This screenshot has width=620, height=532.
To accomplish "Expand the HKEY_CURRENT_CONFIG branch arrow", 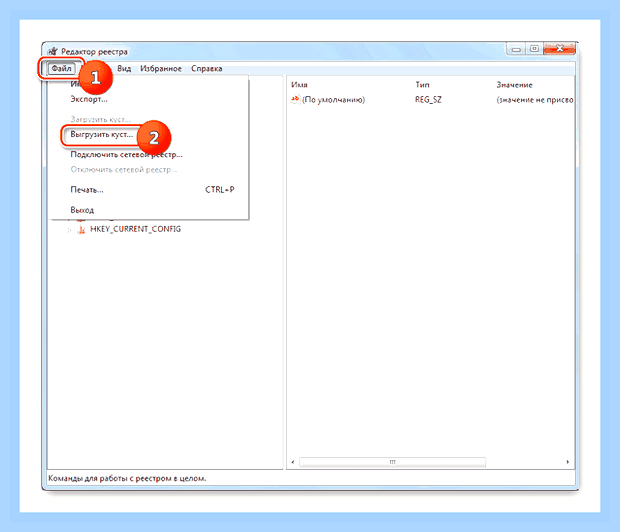I will point(69,229).
